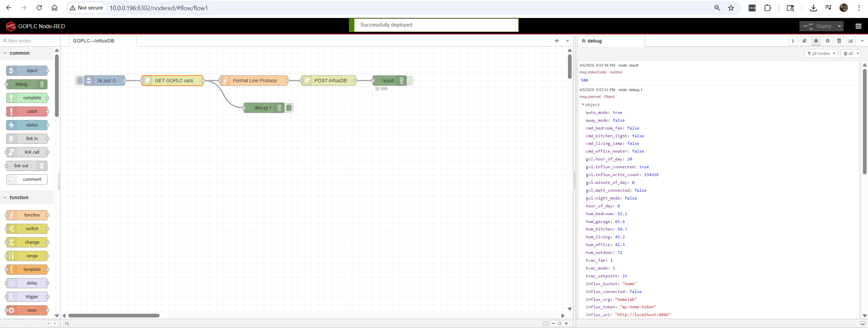Bookmark this page with star icon
The height and width of the screenshot is (328, 868).
tap(731, 8)
